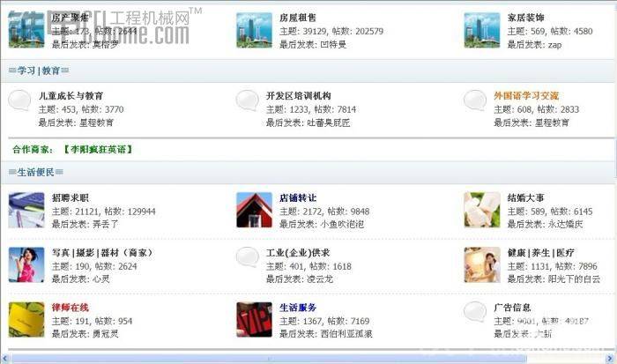This screenshot has height=364, width=617.
Task: Open the VIP 生活服务 forum icon
Action: click(254, 320)
